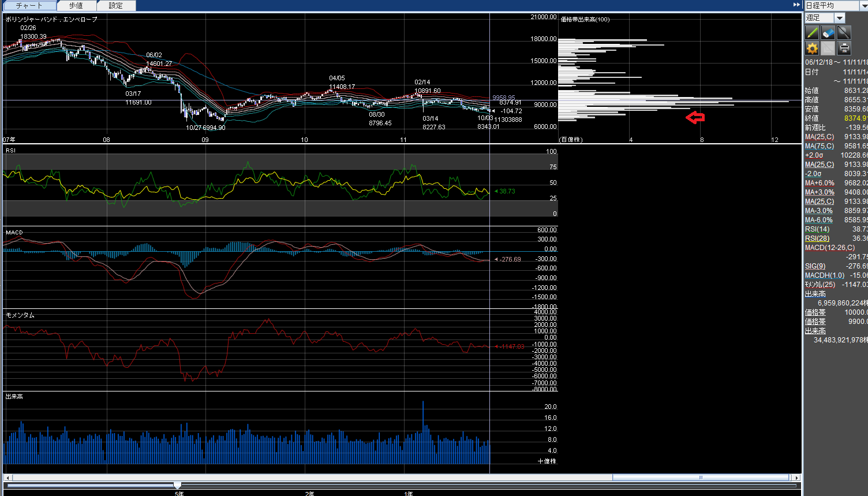Expand the 週足 timeframe dropdown
This screenshot has width=868, height=496.
point(840,18)
